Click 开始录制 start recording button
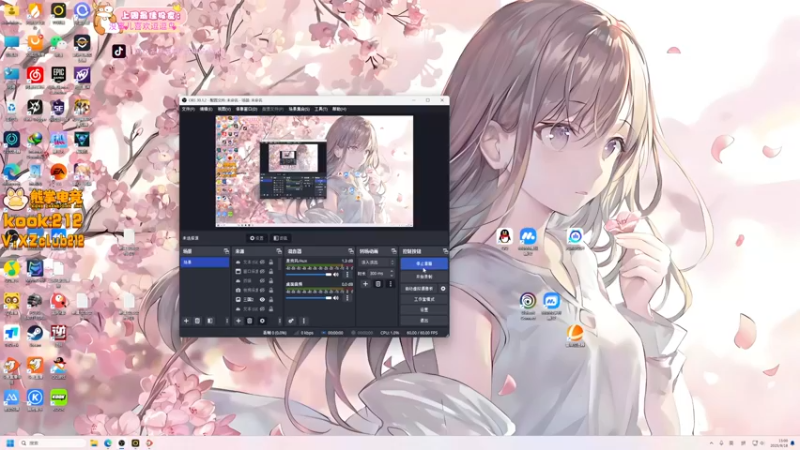Viewport: 800px width, 450px height. pos(424,277)
